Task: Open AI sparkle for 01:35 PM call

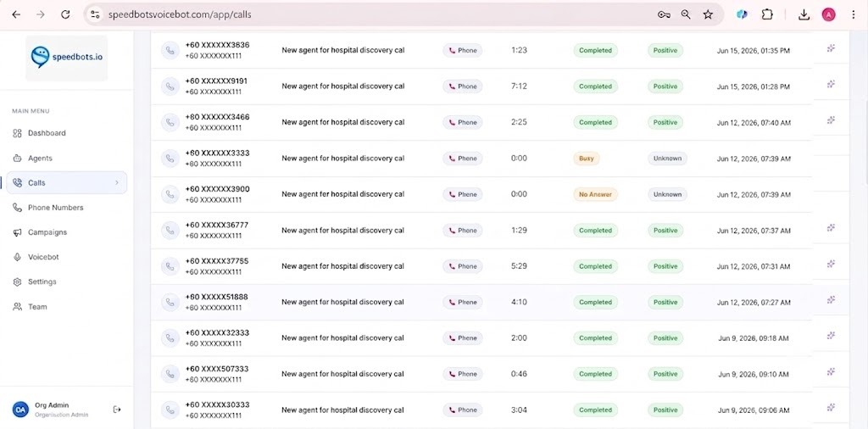Action: coord(831,48)
